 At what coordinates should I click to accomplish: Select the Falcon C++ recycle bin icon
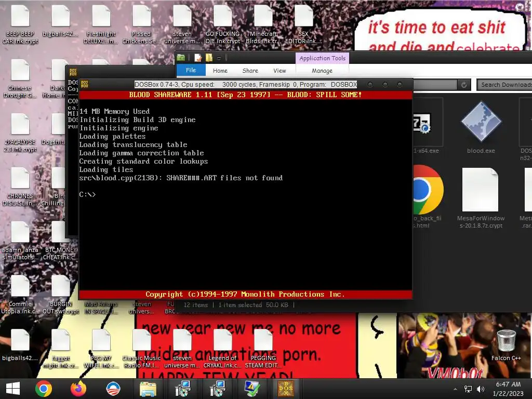coord(506,345)
